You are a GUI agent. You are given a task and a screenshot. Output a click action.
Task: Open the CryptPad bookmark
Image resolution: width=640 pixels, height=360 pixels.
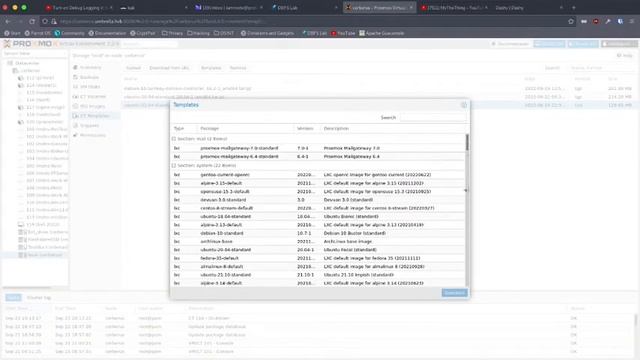coord(143,33)
